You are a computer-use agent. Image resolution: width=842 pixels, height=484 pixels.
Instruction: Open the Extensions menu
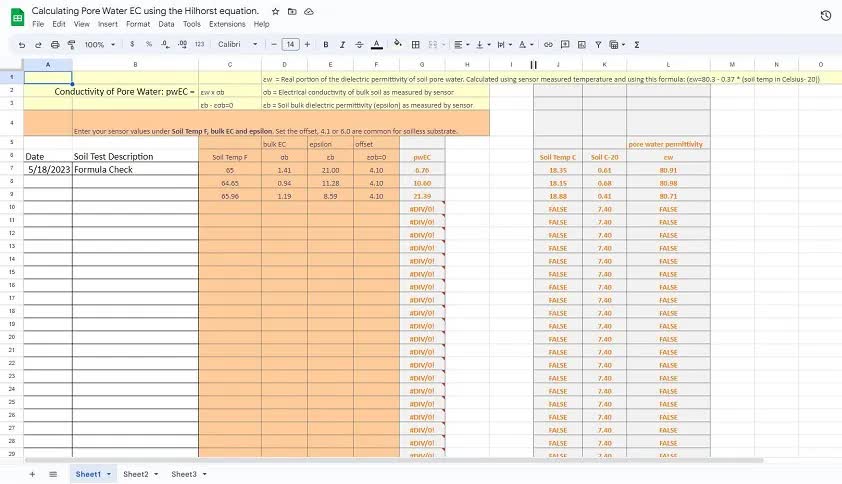pos(227,24)
